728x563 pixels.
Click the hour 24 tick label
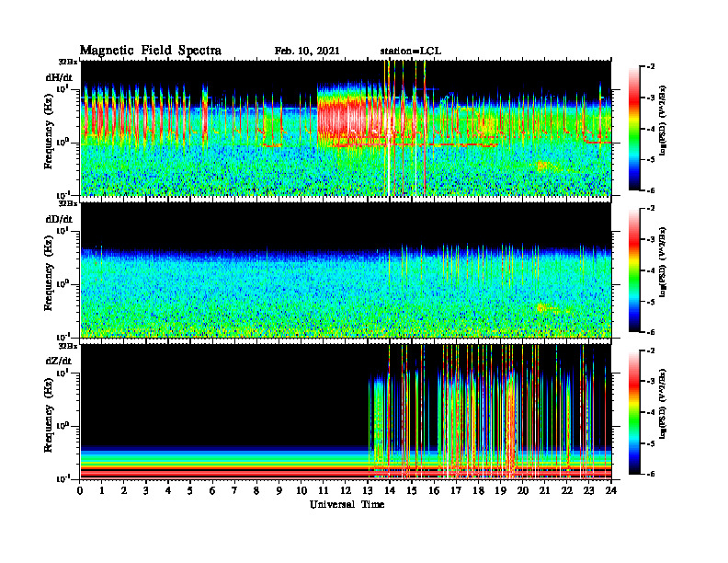pos(610,490)
